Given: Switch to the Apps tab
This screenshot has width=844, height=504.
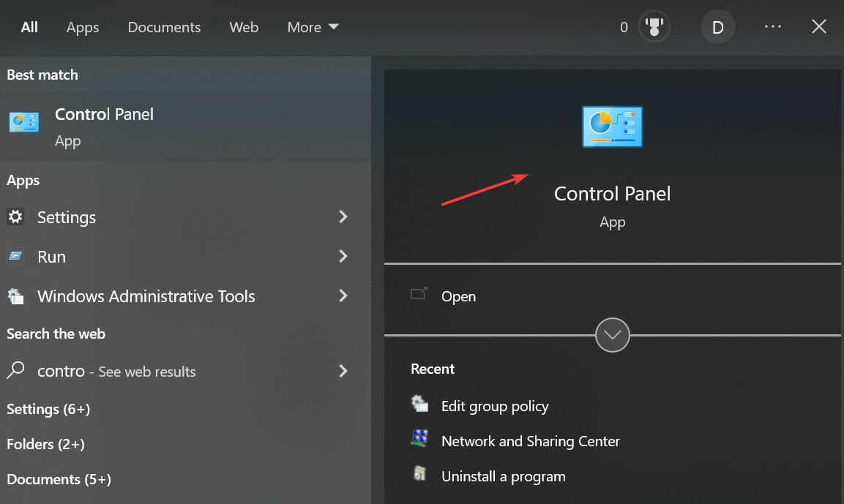Looking at the screenshot, I should 83,28.
